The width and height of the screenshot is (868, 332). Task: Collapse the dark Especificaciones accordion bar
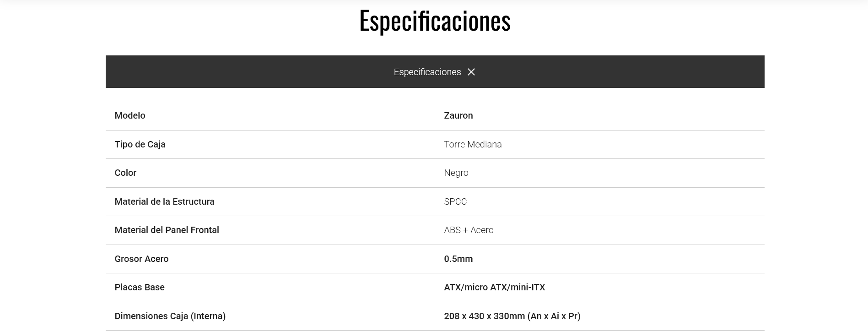pyautogui.click(x=435, y=71)
